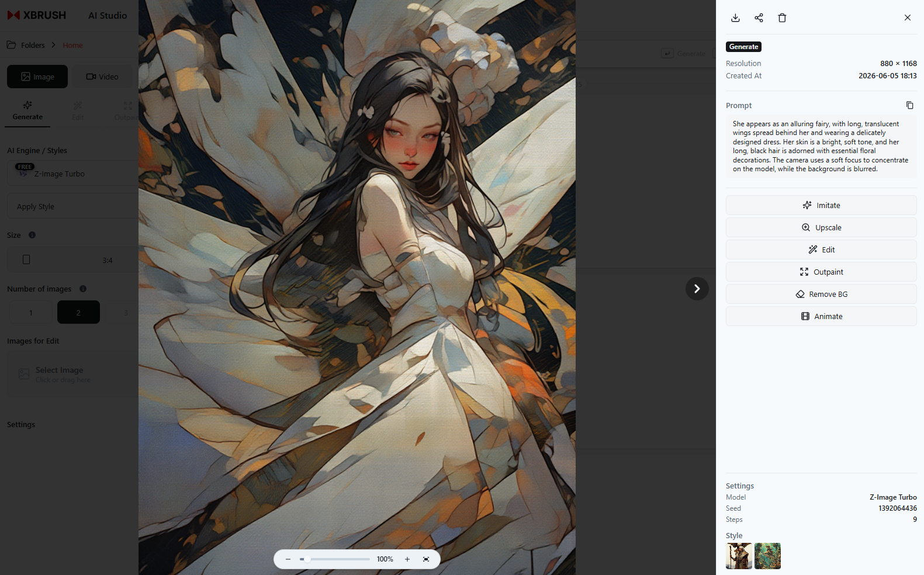Image resolution: width=924 pixels, height=575 pixels.
Task: Select the Generate tab in the sidebar
Action: click(27, 111)
